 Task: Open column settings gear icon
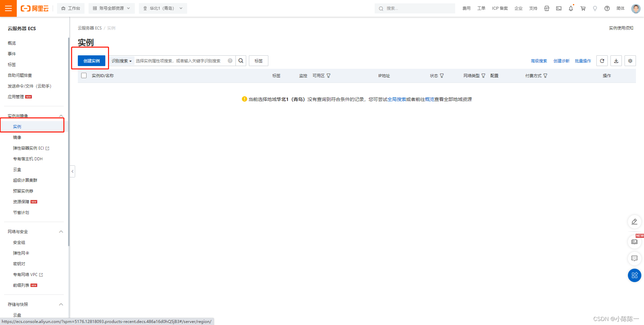point(630,61)
